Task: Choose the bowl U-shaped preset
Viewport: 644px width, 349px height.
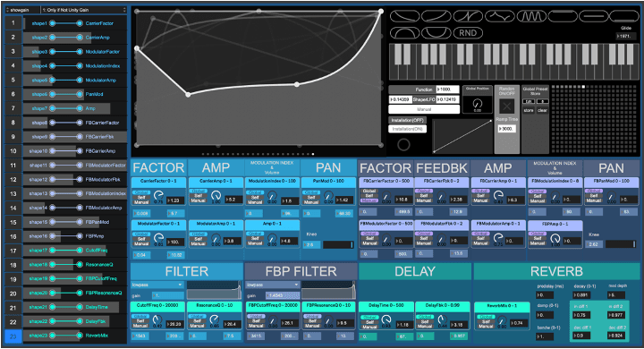Action: pos(436,32)
